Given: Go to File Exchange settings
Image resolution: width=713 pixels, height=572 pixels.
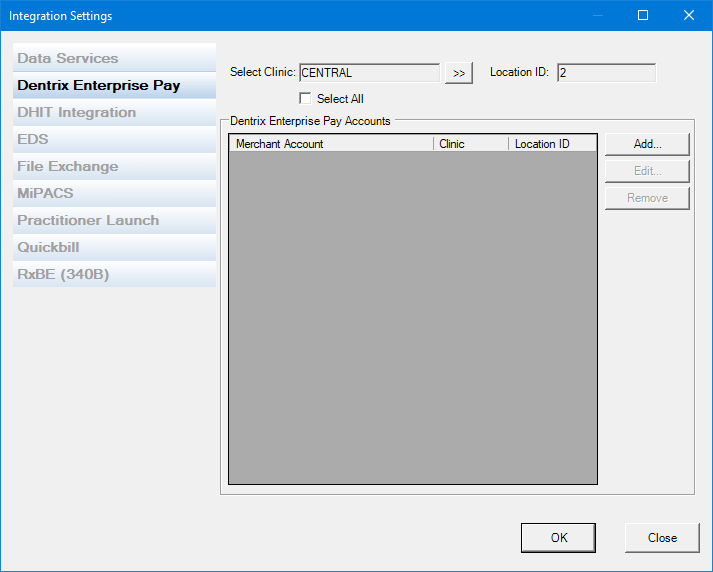Looking at the screenshot, I should pos(114,166).
